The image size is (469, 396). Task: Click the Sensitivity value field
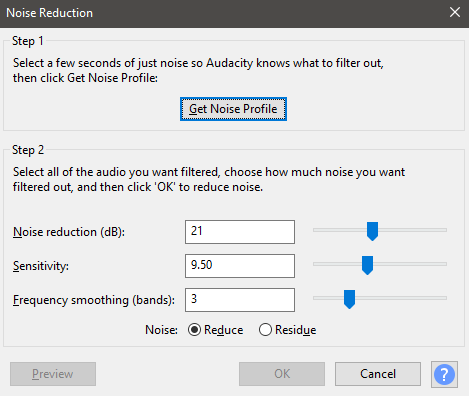pyautogui.click(x=240, y=266)
